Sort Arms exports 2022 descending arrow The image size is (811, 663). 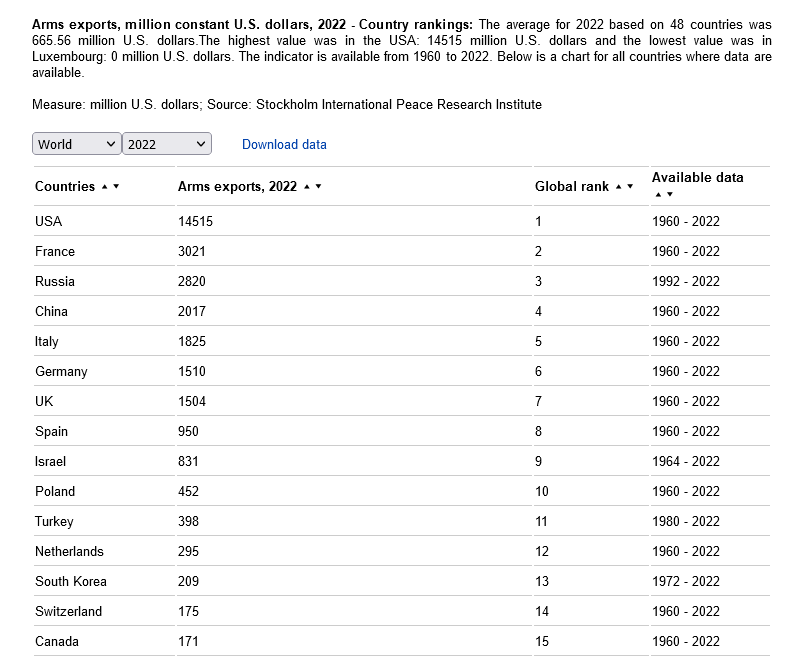coord(319,187)
